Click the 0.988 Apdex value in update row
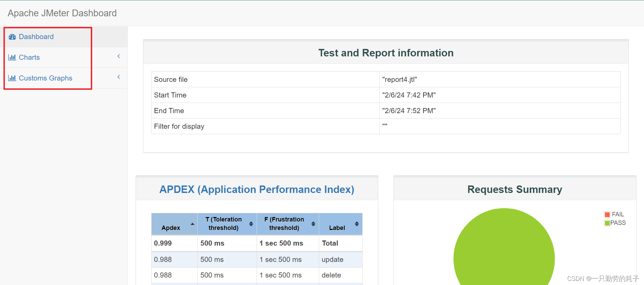This screenshot has height=285, width=644. click(163, 260)
